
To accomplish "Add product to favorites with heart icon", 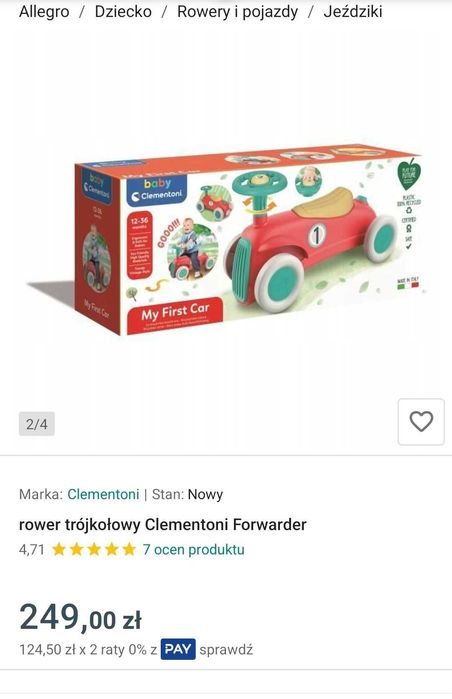I will [x=421, y=422].
